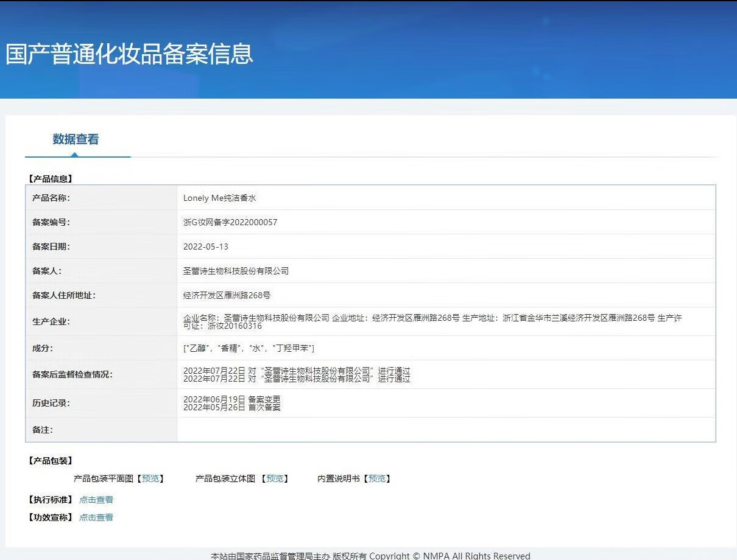The height and width of the screenshot is (560, 737).
Task: Preview the 产品包装立体图 image
Action: 275,479
